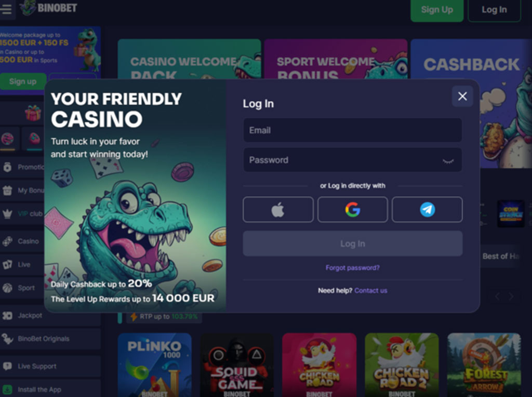
Task: Open the Contact us link
Action: 370,291
